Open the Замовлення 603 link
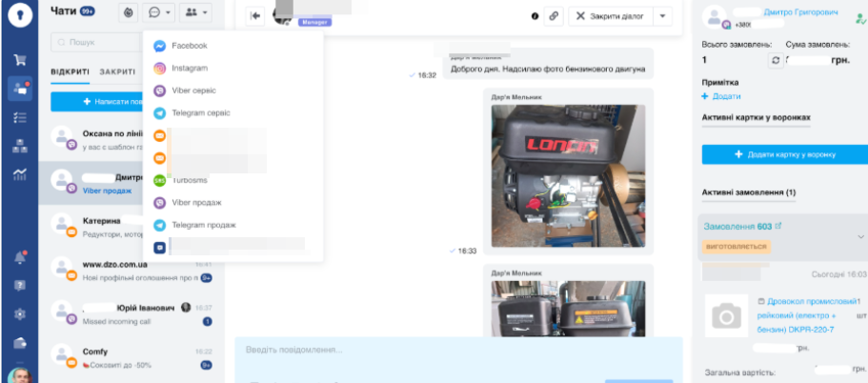Viewport: 868px width, 383px height. click(737, 226)
